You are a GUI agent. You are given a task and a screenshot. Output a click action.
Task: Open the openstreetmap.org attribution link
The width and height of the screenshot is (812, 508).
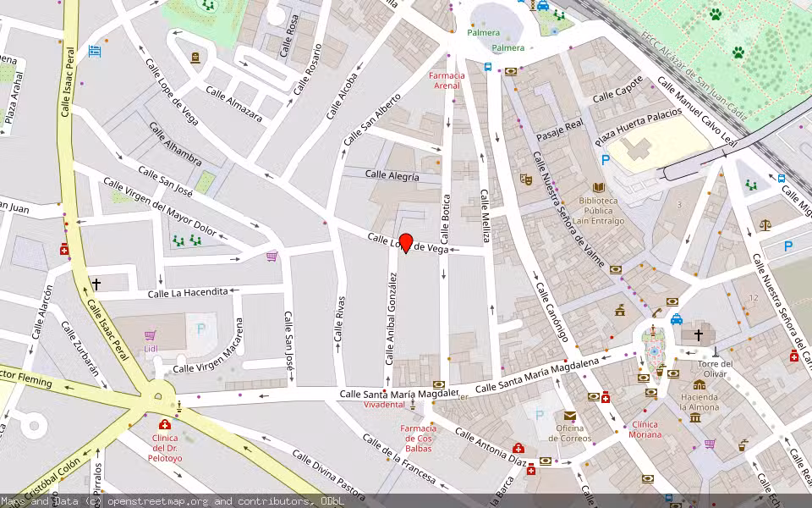tap(157, 501)
